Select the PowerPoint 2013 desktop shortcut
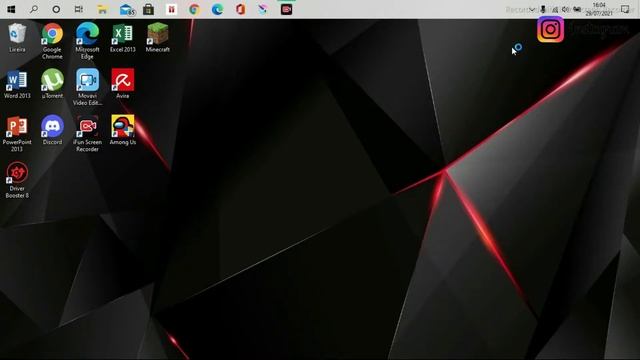 [x=17, y=134]
